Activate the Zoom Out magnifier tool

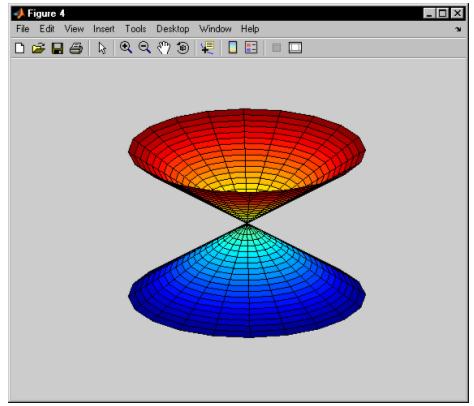tap(145, 48)
